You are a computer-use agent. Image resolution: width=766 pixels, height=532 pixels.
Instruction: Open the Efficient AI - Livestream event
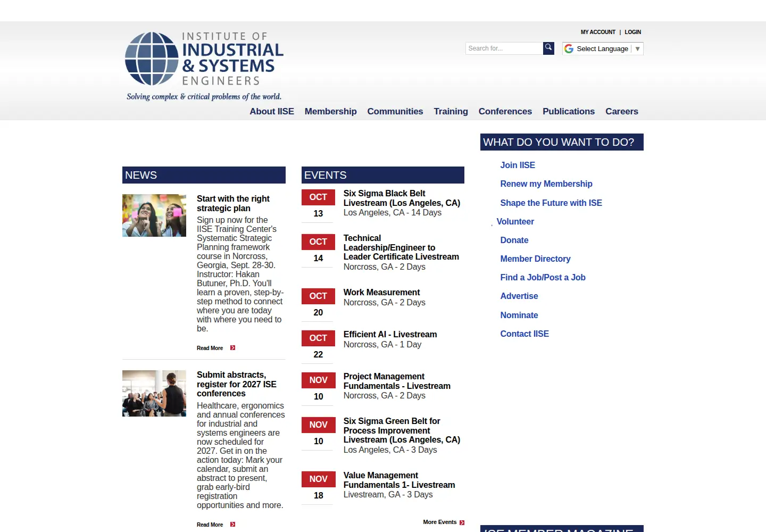pos(390,334)
